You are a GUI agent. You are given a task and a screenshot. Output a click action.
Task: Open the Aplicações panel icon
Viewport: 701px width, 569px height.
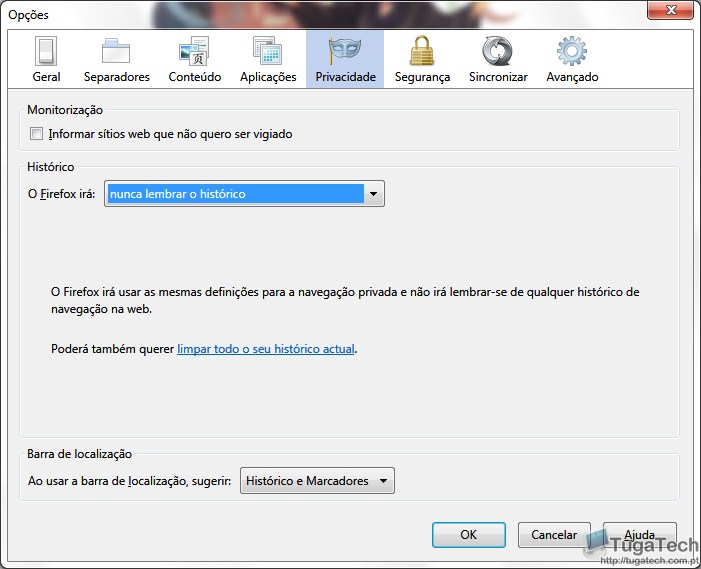tap(268, 59)
